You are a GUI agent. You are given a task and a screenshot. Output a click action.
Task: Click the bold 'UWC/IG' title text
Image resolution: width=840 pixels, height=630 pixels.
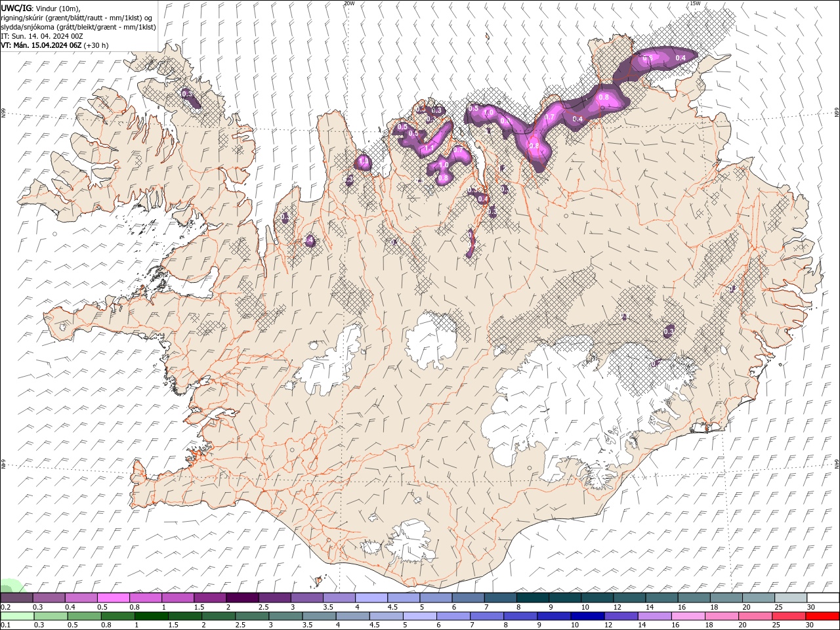pyautogui.click(x=16, y=8)
